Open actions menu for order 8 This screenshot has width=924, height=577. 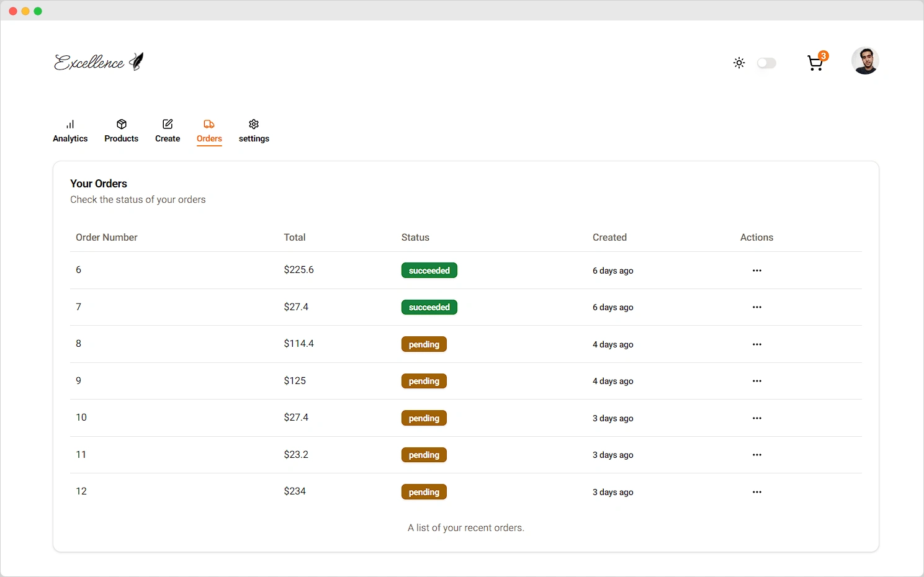(757, 344)
